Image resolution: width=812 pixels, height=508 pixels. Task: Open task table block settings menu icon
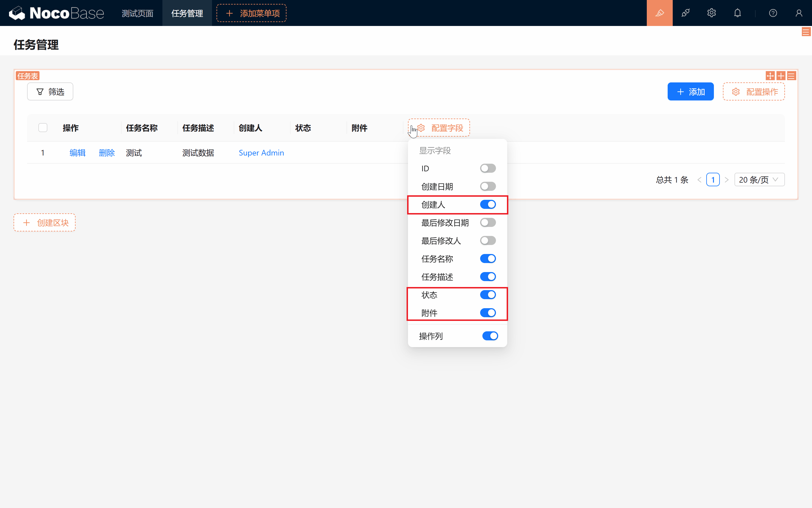click(791, 76)
